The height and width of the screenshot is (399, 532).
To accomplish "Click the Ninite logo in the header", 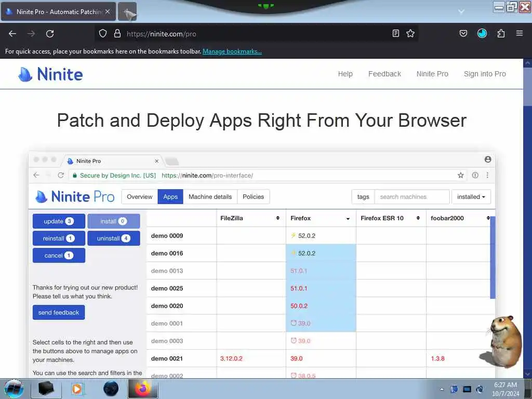I will pos(50,74).
